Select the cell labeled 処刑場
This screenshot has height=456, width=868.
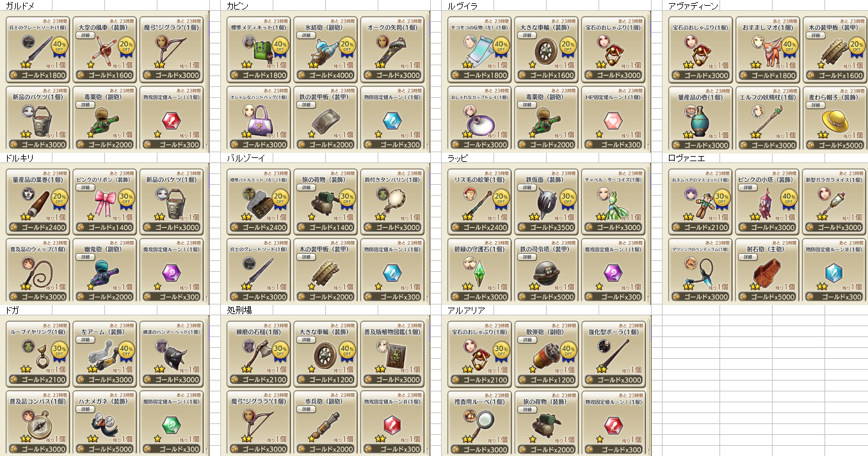point(241,310)
